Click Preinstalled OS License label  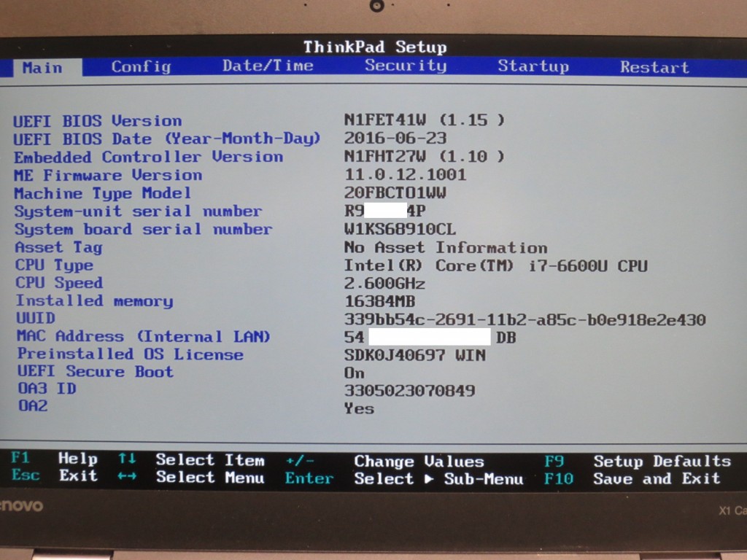(x=131, y=354)
